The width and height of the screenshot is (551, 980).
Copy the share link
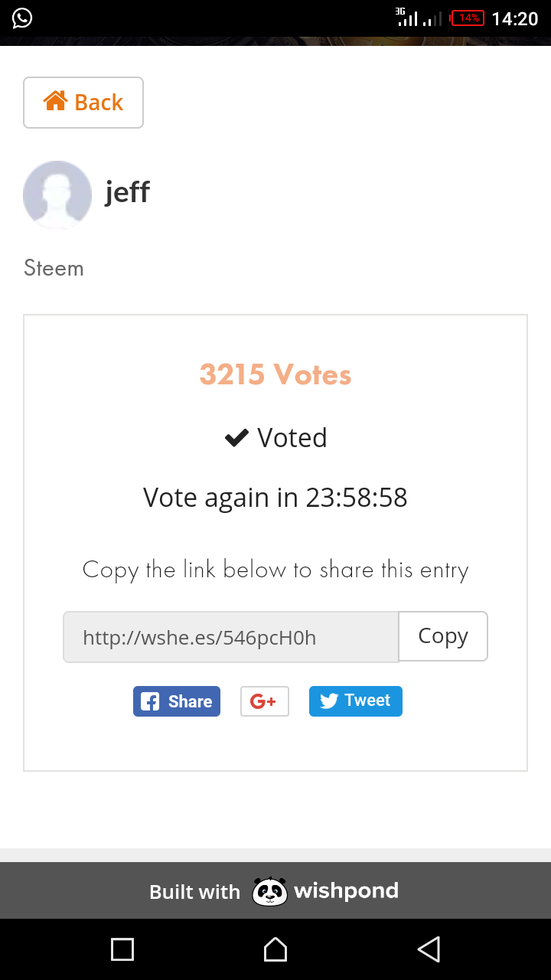[x=443, y=636]
